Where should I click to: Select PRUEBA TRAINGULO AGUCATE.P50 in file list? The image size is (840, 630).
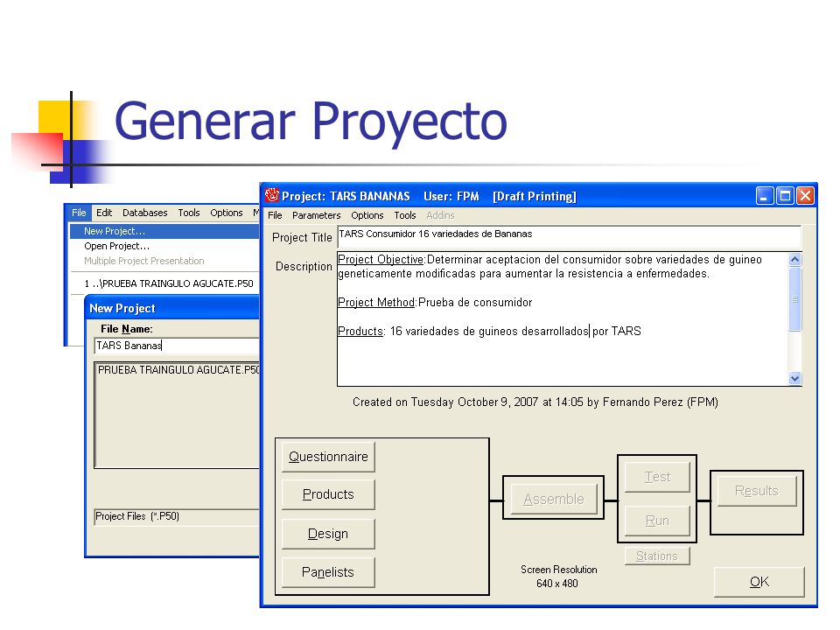pyautogui.click(x=178, y=370)
